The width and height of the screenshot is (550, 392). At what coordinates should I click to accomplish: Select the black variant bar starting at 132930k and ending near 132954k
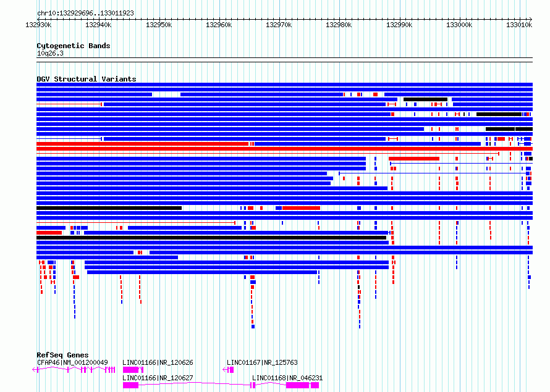tap(109, 208)
